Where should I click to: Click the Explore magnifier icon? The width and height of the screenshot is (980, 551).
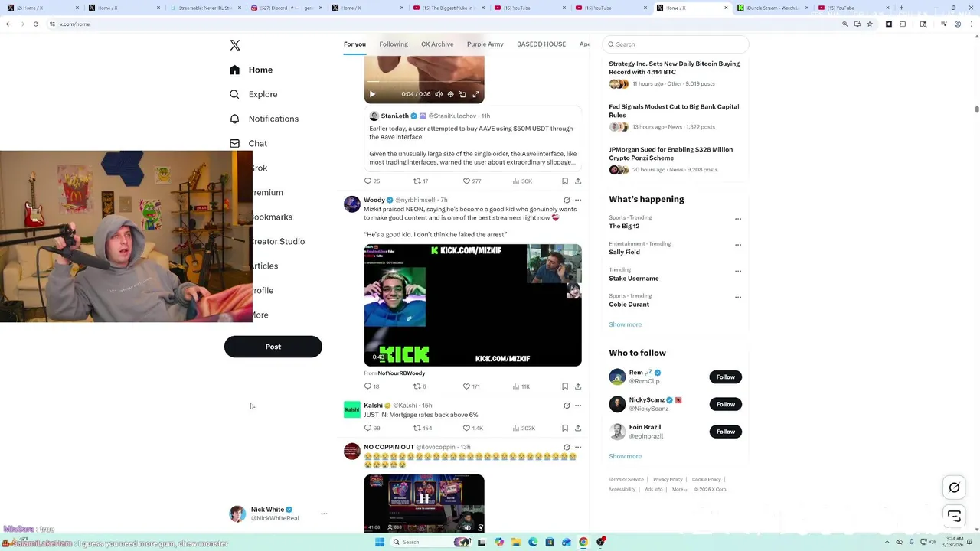(x=235, y=94)
